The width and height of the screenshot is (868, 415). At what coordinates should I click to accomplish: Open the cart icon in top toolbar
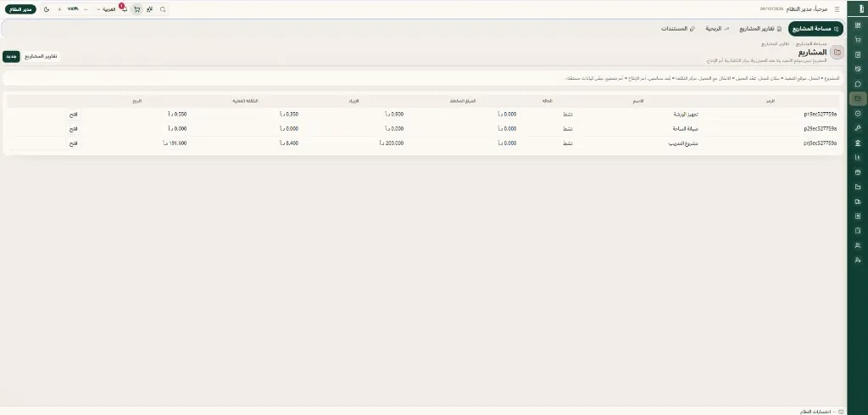(x=136, y=9)
